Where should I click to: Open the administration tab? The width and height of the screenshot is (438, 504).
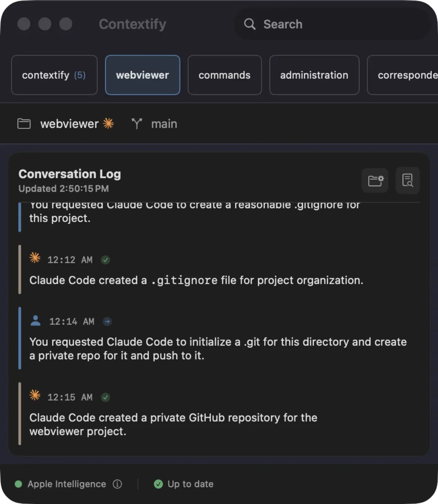click(x=314, y=75)
